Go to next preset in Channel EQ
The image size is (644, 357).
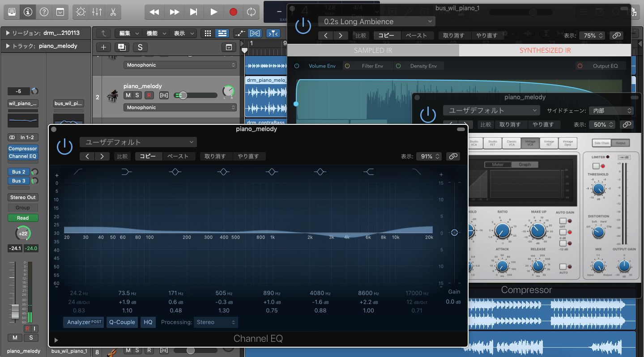[102, 156]
